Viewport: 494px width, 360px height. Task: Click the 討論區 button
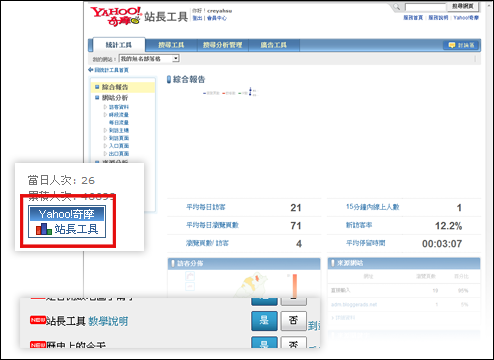pos(462,45)
